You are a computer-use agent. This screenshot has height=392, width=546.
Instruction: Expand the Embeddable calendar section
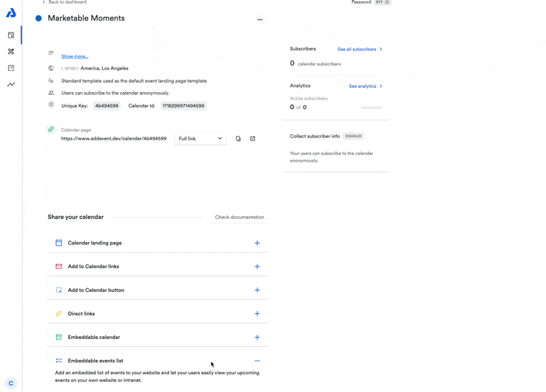point(257,337)
